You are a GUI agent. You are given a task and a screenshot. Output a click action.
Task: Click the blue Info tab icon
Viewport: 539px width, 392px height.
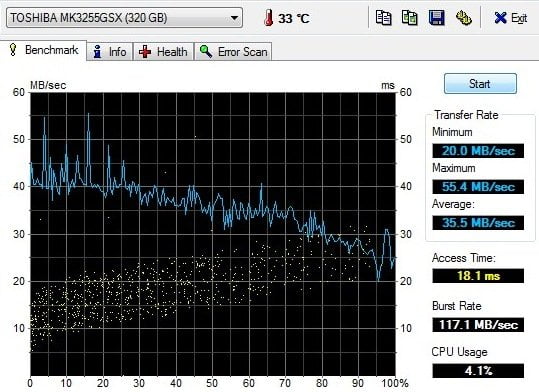click(98, 52)
